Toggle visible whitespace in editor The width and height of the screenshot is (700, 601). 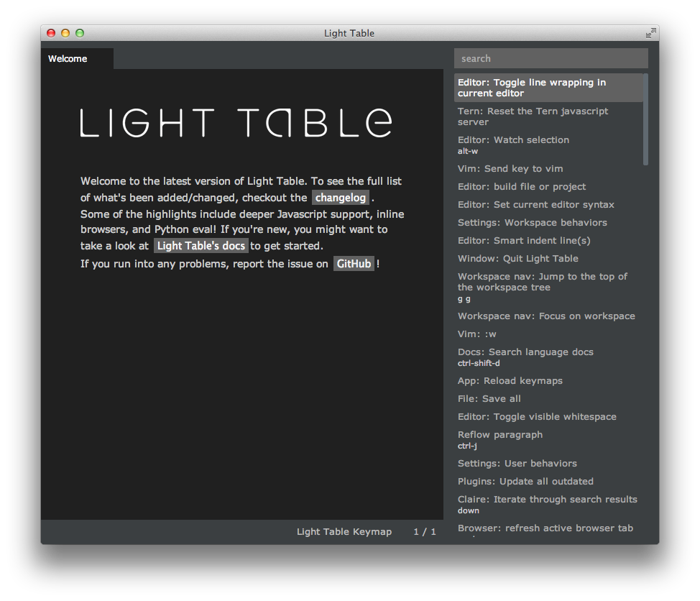point(537,417)
